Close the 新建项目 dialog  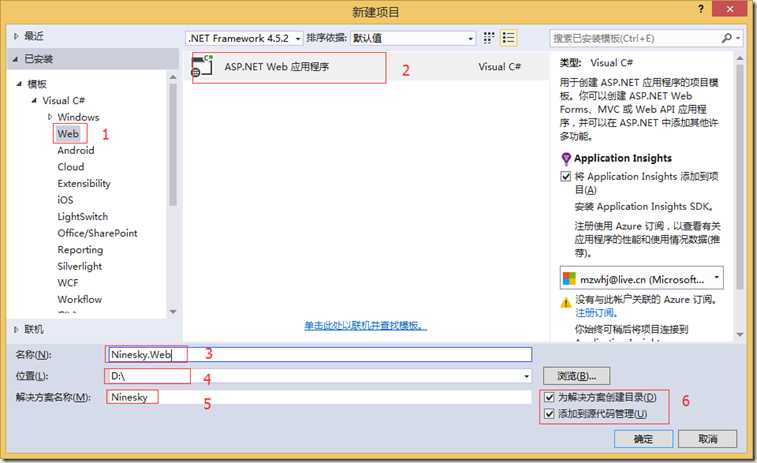coord(730,9)
